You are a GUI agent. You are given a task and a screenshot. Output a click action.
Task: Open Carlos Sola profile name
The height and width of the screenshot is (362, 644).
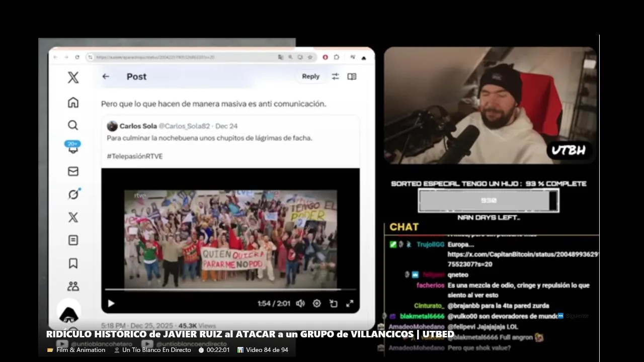tap(138, 126)
